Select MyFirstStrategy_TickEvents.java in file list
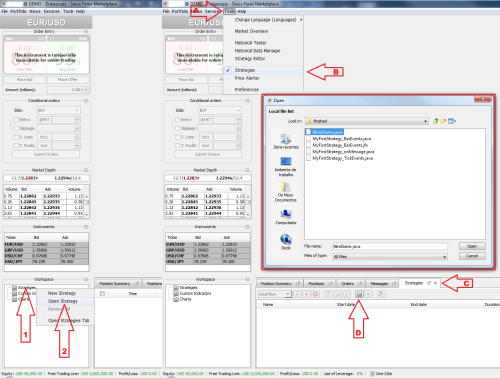Image resolution: width=500 pixels, height=378 pixels. 342,158
